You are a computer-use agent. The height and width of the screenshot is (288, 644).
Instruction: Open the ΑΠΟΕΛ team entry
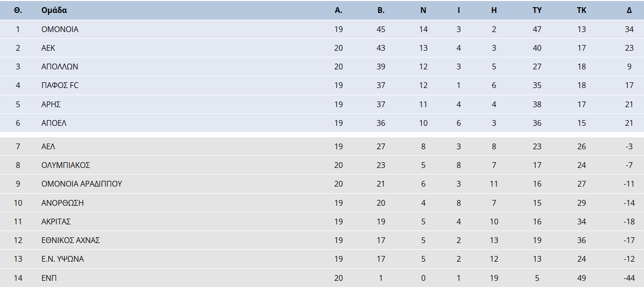click(54, 123)
